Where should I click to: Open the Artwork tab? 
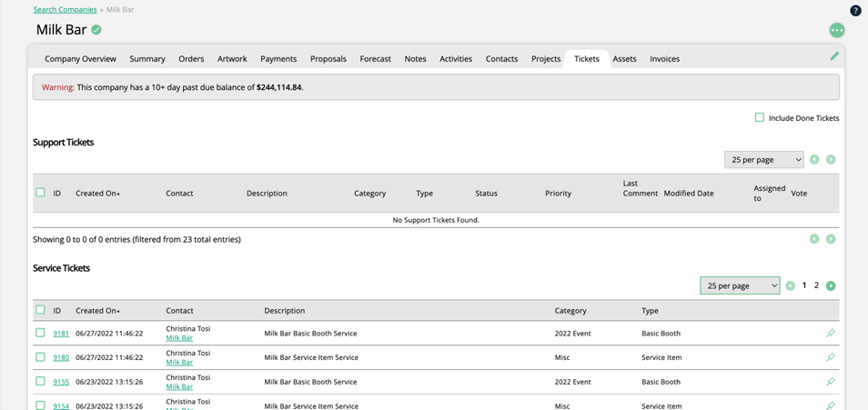click(232, 59)
